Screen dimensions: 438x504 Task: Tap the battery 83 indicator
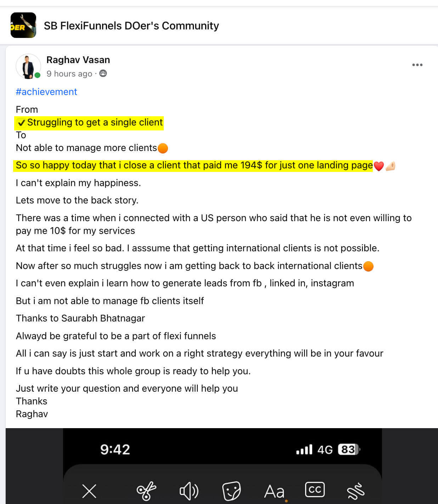[x=349, y=449]
